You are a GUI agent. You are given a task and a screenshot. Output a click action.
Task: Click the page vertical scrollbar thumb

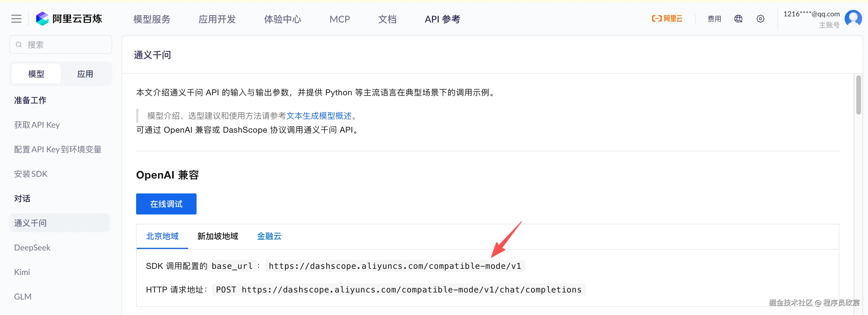click(859, 95)
